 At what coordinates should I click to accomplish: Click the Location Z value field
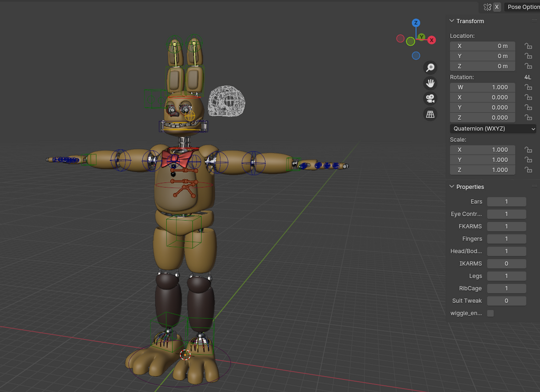tap(483, 66)
